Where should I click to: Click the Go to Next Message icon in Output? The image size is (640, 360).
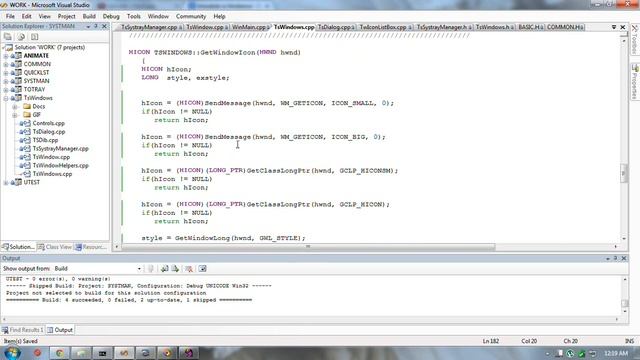pos(175,269)
